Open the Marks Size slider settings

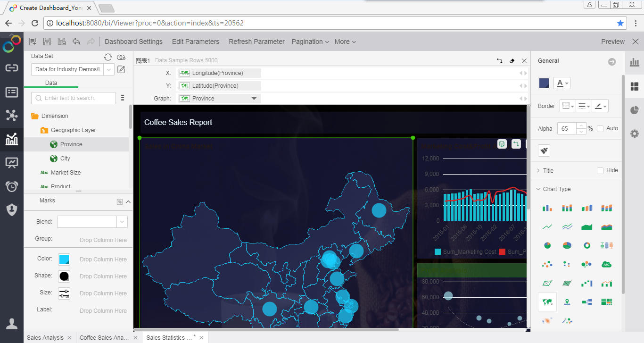point(64,293)
